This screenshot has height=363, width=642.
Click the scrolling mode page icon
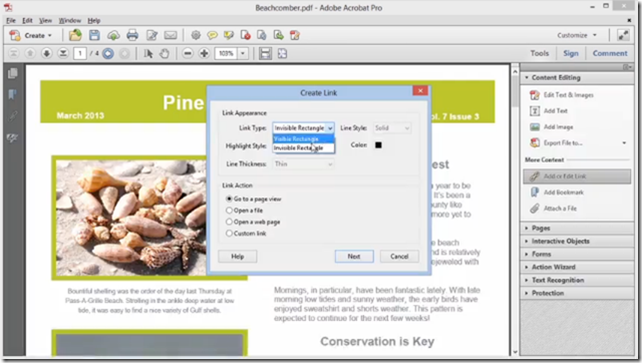(x=265, y=54)
